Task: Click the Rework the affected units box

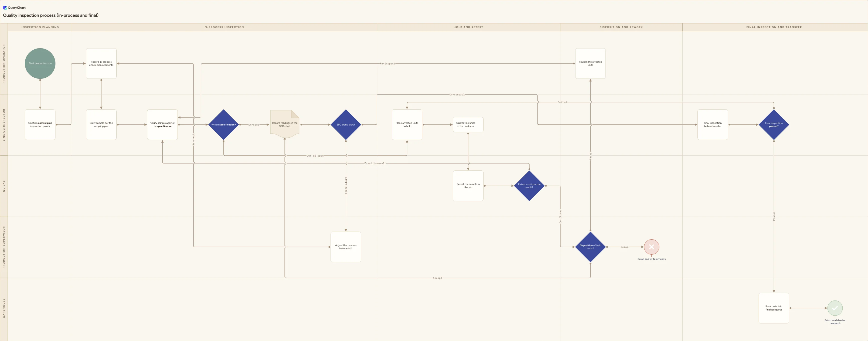Action: tap(590, 63)
